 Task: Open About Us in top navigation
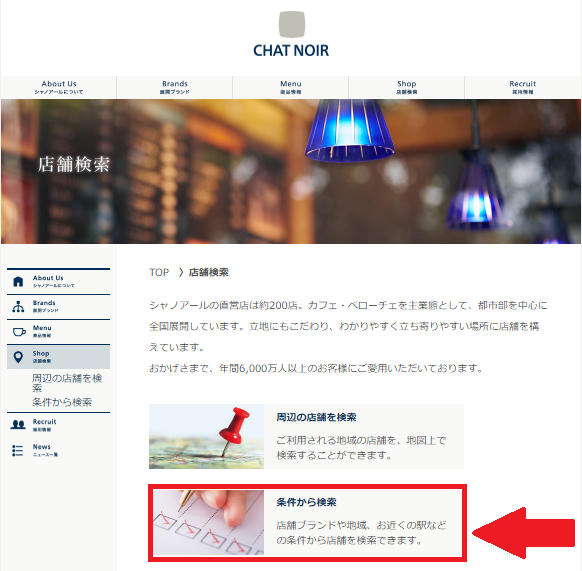tap(59, 87)
